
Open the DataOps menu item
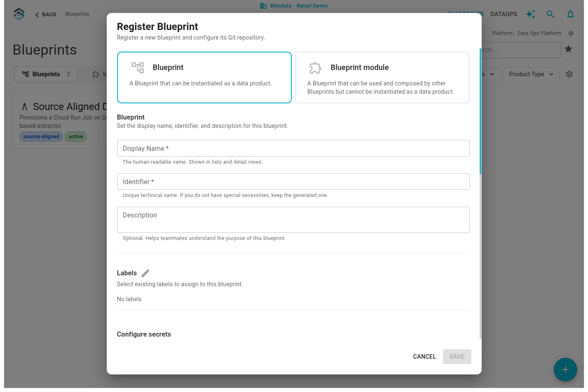coord(503,14)
